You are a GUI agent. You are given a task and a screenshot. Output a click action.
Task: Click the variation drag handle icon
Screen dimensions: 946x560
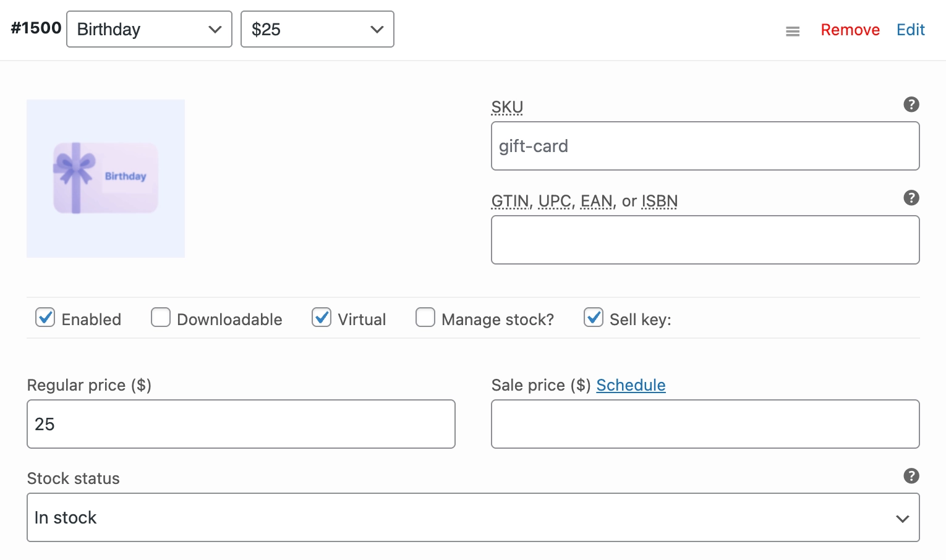[792, 31]
